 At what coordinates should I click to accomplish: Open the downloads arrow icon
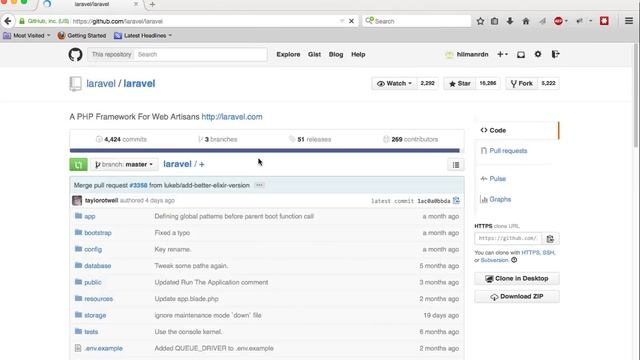[x=510, y=21]
